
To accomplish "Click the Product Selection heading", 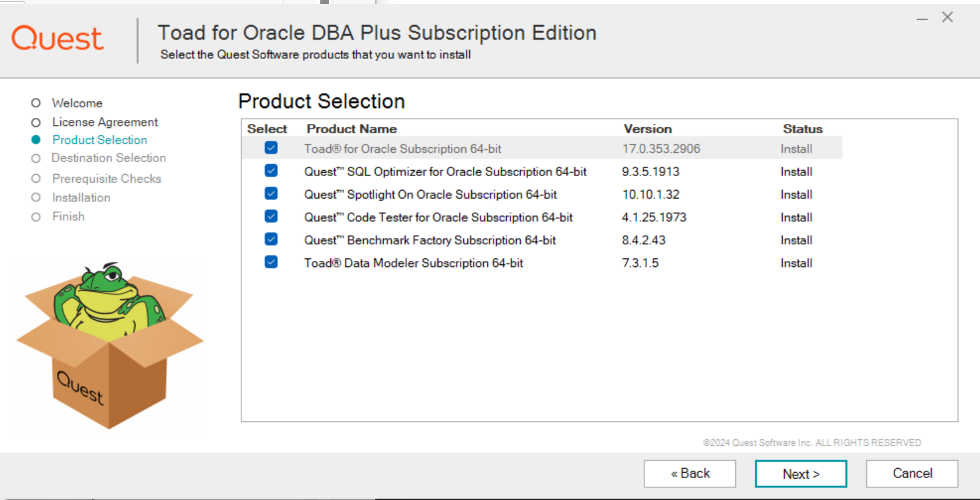I will click(x=322, y=101).
